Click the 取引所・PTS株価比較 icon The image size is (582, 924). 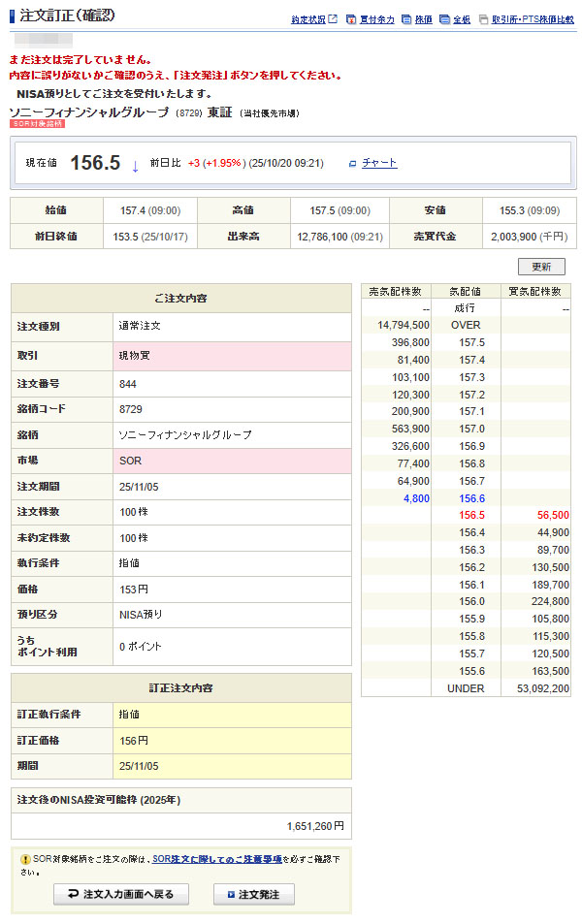tap(482, 19)
